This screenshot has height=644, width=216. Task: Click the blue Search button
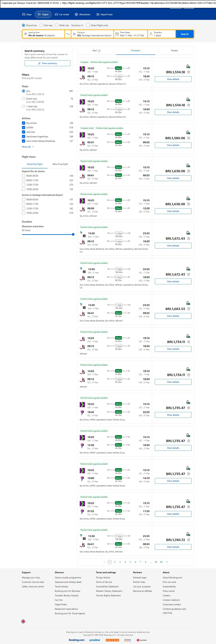click(x=184, y=34)
